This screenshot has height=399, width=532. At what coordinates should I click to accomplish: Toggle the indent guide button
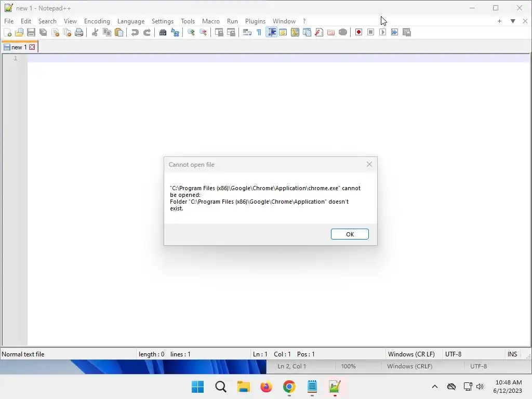point(271,32)
